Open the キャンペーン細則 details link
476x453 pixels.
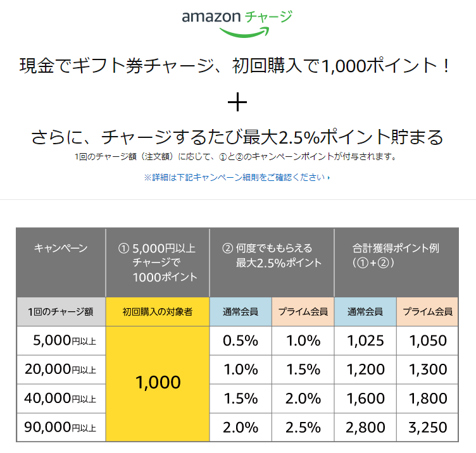[234, 177]
